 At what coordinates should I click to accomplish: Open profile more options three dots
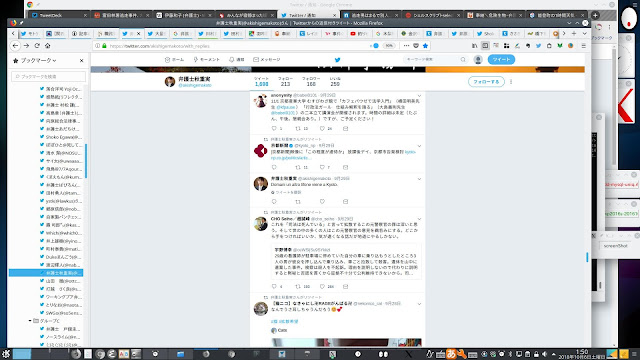click(511, 82)
